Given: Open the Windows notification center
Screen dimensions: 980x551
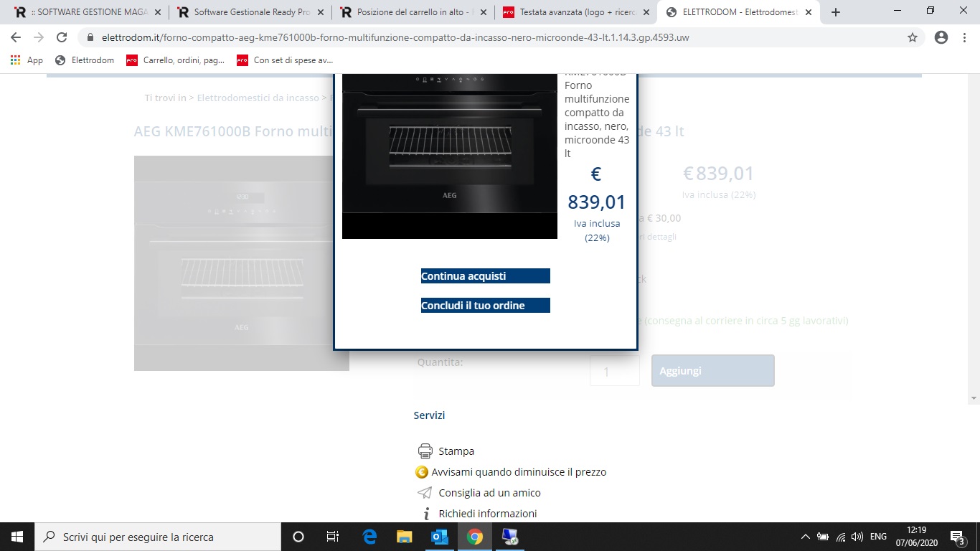Looking at the screenshot, I should click(x=958, y=537).
